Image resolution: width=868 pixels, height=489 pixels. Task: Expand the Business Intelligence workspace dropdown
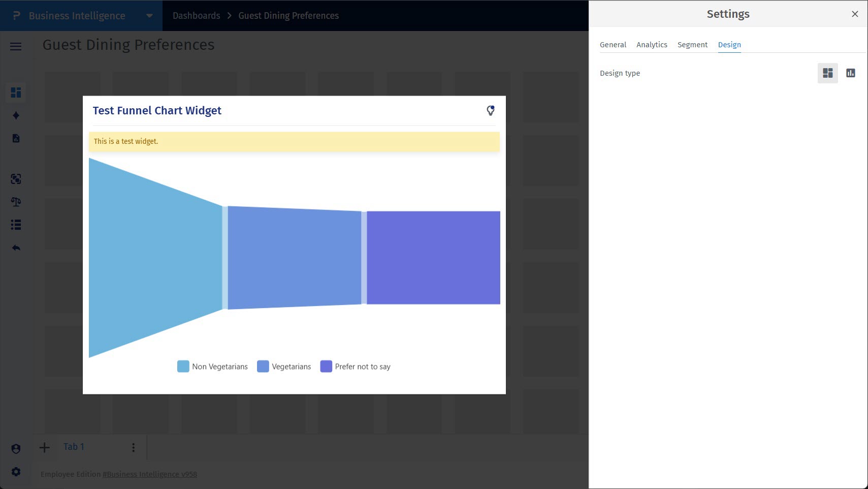[x=149, y=15]
